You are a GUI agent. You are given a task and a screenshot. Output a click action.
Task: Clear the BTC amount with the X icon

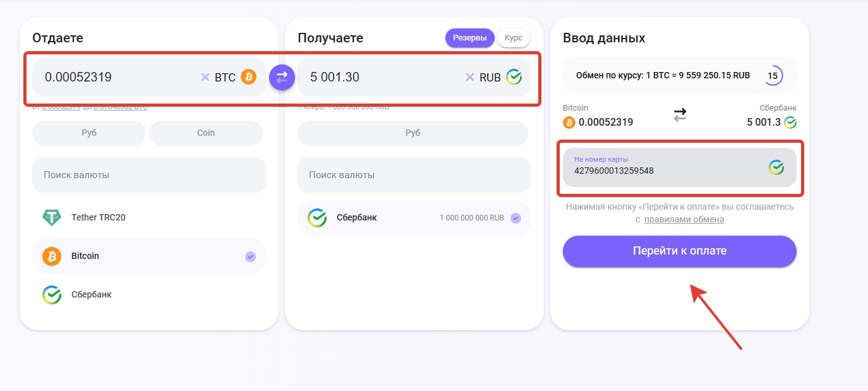[205, 77]
